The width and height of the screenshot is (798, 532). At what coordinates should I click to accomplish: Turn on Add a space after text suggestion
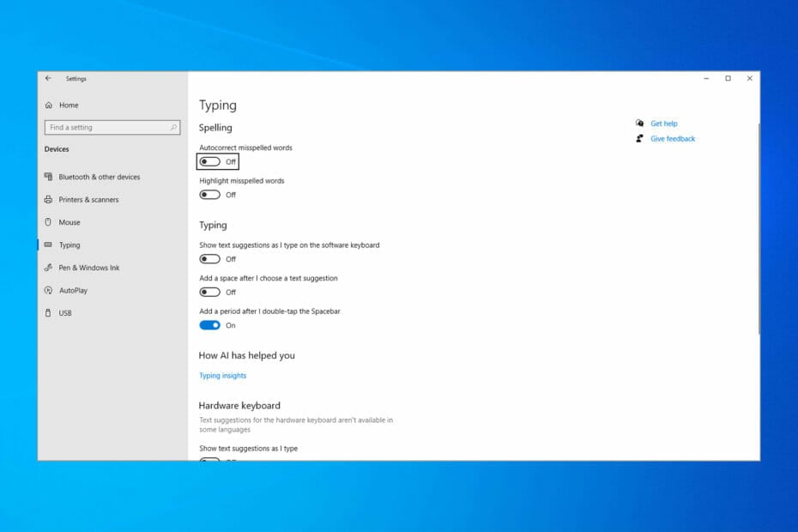click(x=209, y=292)
